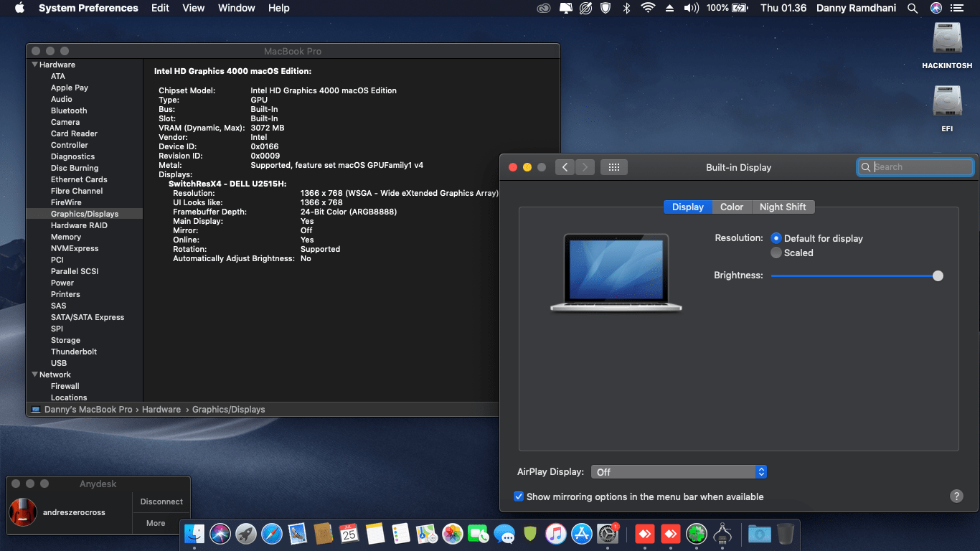Select Thunderbolt in Hardware list

(x=74, y=352)
